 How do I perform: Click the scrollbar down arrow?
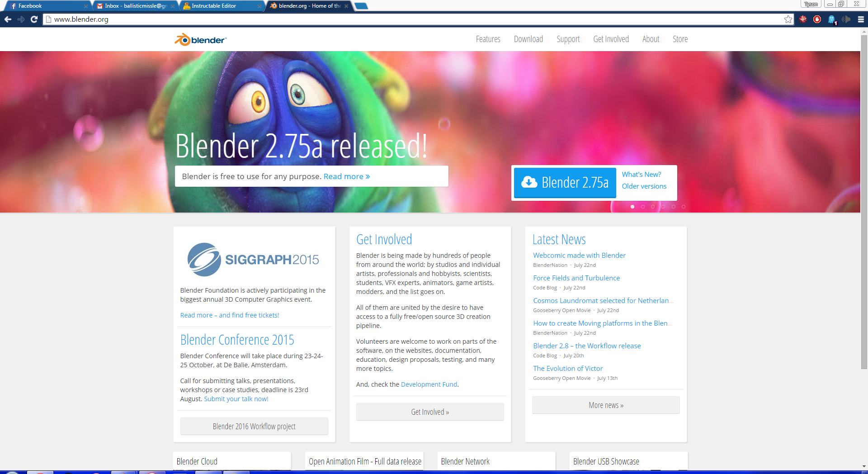[x=864, y=466]
